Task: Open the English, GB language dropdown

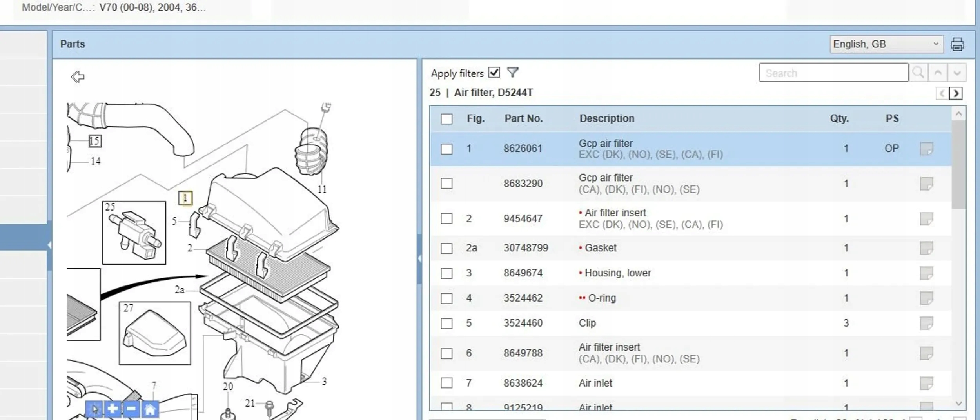Action: pyautogui.click(x=886, y=44)
